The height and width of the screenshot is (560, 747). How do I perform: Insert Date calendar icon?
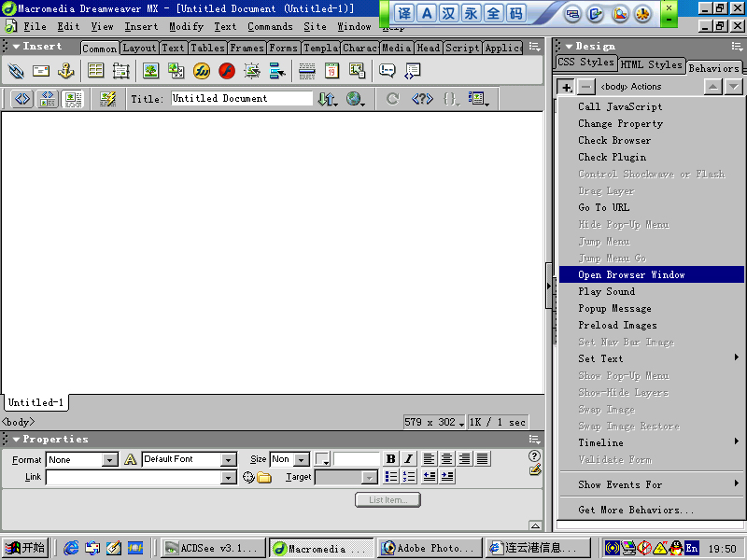coord(332,71)
